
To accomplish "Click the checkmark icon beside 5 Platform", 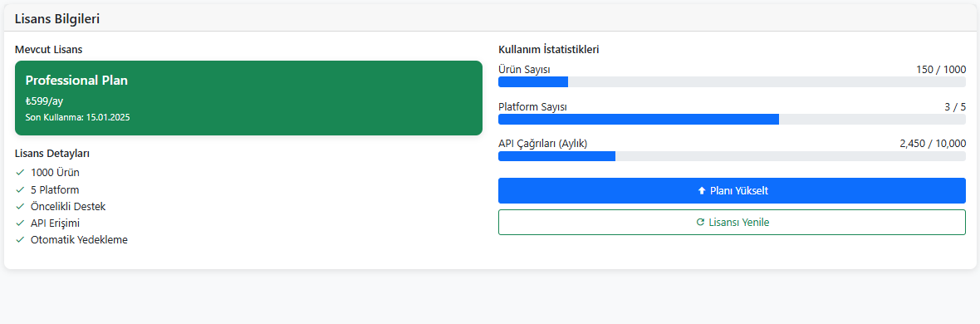I will (20, 189).
